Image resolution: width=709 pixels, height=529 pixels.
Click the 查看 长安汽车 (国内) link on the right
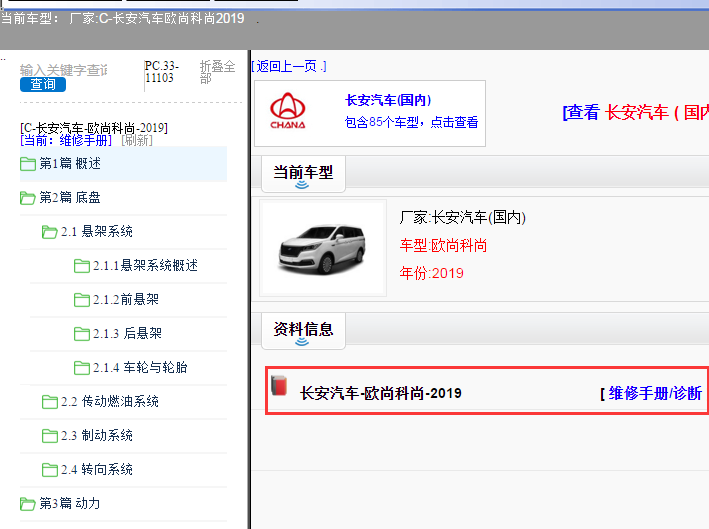(x=635, y=112)
